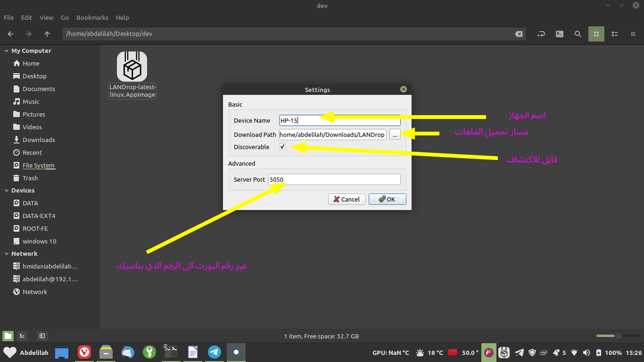This screenshot has height=362, width=644.
Task: Open terminal from the toolbar icon
Action: point(559,34)
